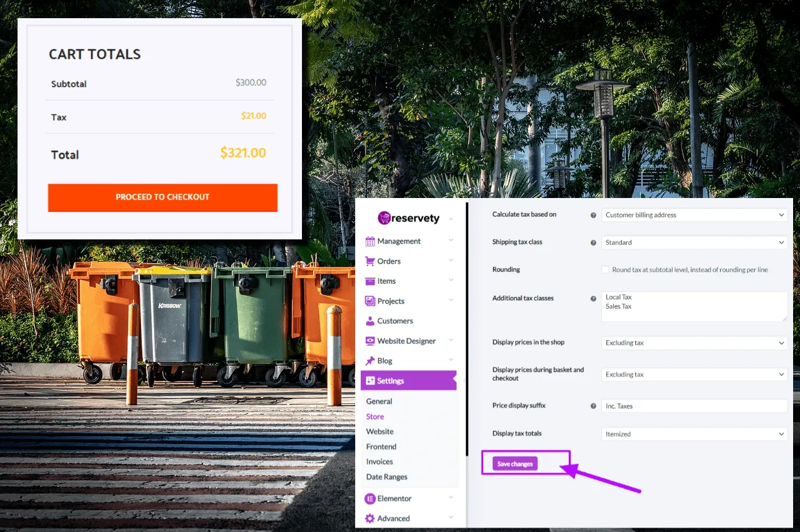Open the Calculate tax based on dropdown

pos(694,214)
